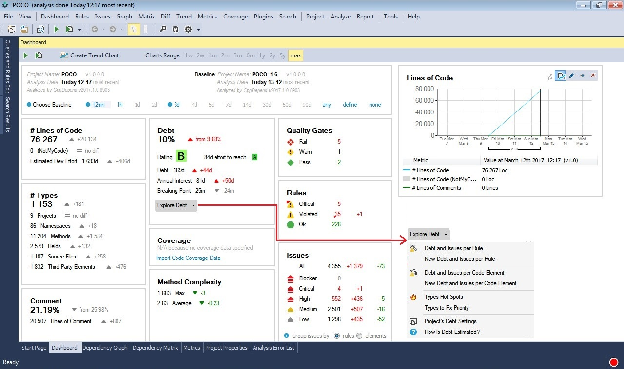The height and width of the screenshot is (369, 624).
Task: Click the green play icon in Dashboard bar
Action: [x=26, y=55]
